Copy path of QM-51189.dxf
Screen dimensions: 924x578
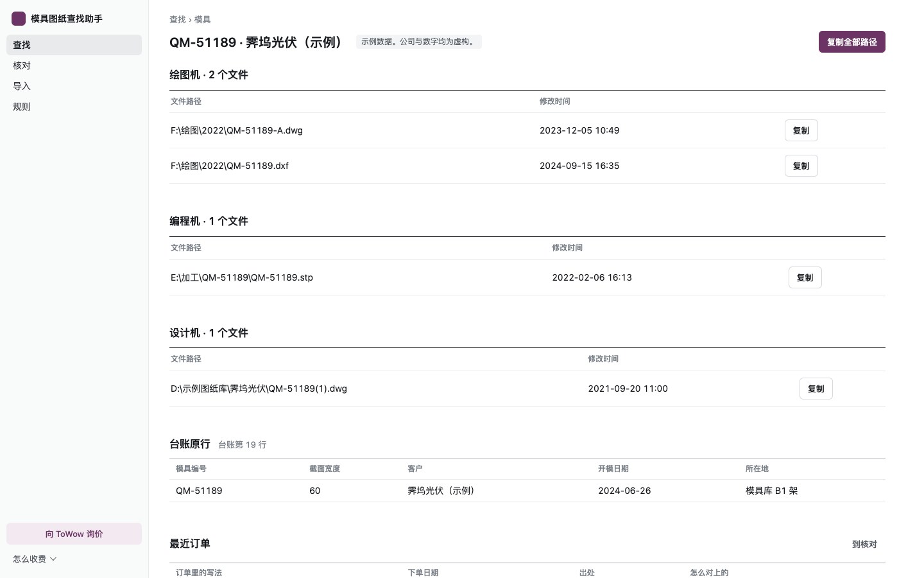[x=801, y=166]
